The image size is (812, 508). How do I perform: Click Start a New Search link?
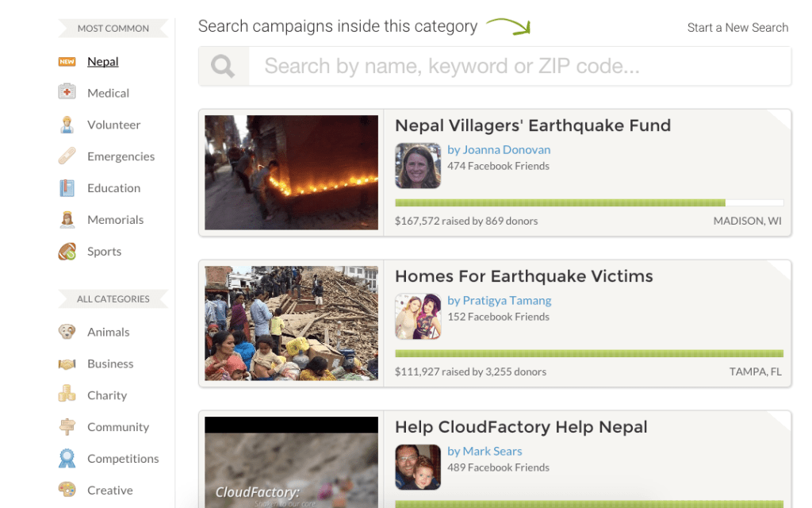tap(737, 28)
